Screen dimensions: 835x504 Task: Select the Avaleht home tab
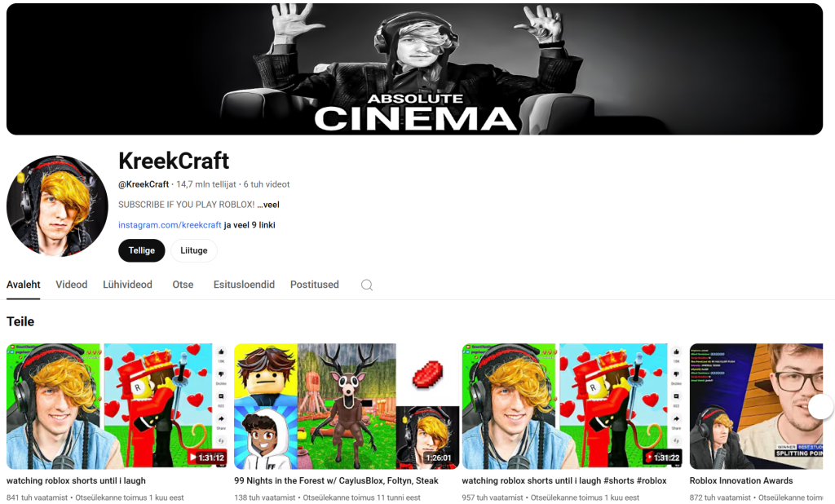coord(23,285)
